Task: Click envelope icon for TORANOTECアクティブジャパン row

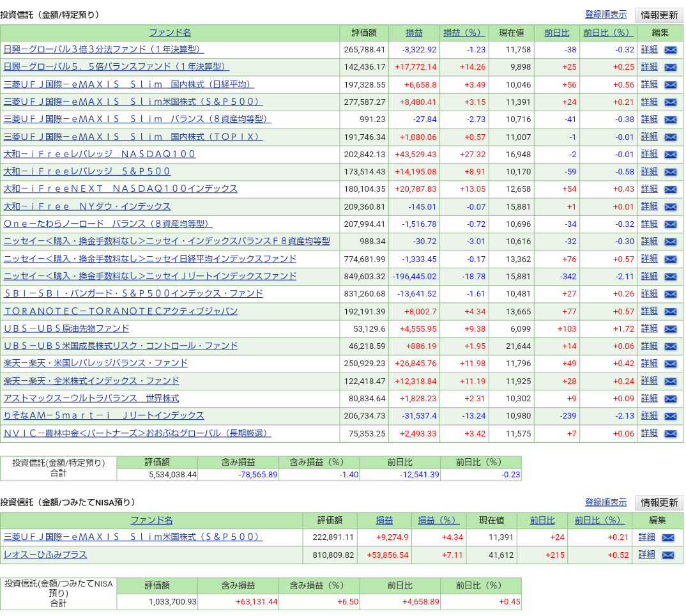Action: click(x=670, y=312)
